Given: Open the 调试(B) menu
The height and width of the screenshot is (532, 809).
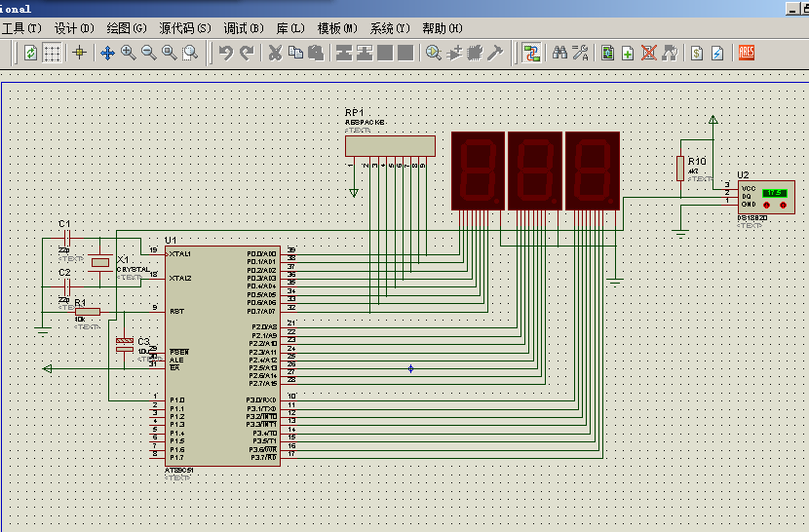Looking at the screenshot, I should click(244, 28).
